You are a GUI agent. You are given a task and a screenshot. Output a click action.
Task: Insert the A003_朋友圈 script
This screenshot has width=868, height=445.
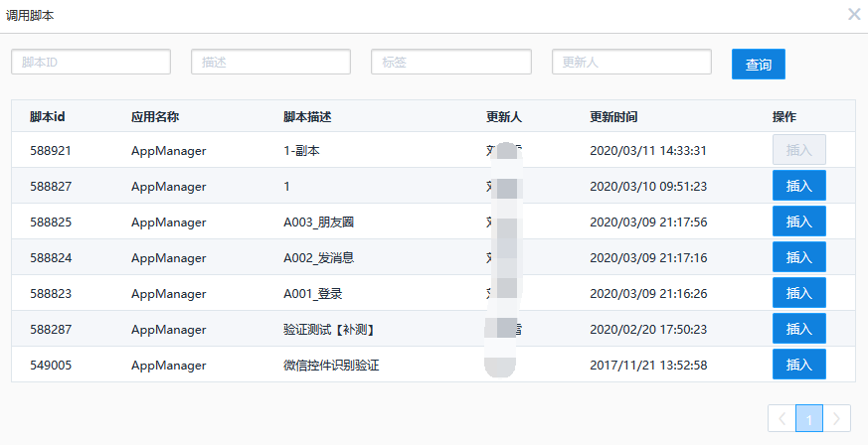pyautogui.click(x=798, y=222)
